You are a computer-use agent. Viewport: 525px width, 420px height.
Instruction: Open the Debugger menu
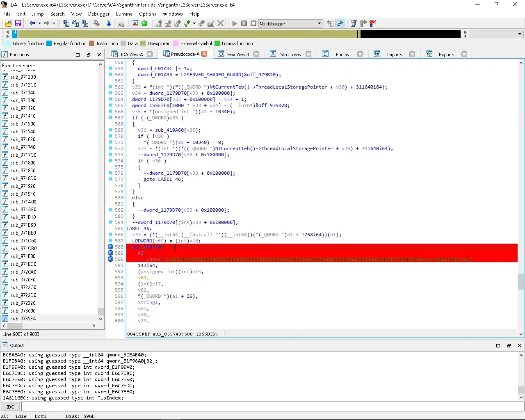[x=99, y=14]
